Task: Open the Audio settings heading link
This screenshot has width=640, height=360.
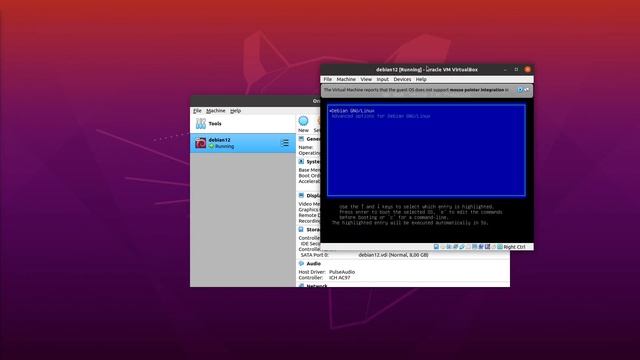Action: 313,264
